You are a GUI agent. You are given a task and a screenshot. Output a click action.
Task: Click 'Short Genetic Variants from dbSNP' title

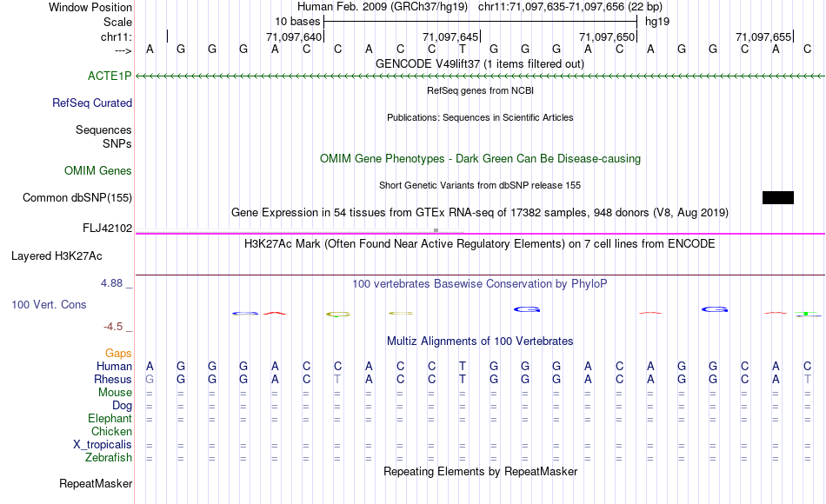pyautogui.click(x=480, y=185)
